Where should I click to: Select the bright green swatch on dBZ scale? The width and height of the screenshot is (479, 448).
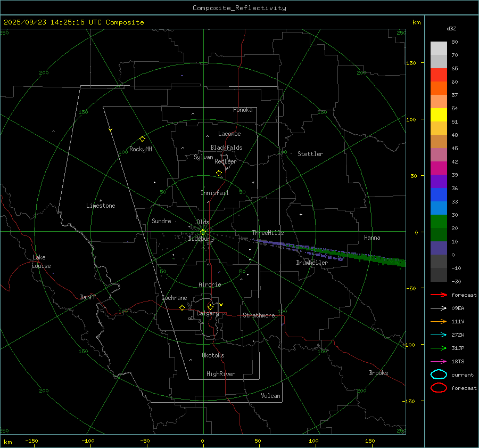[439, 222]
